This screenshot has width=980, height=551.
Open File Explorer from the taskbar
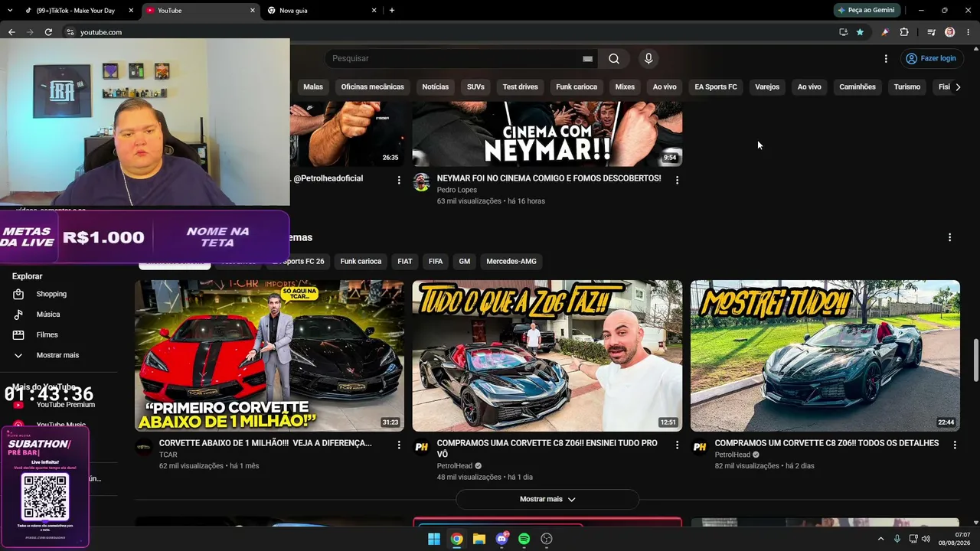(479, 539)
